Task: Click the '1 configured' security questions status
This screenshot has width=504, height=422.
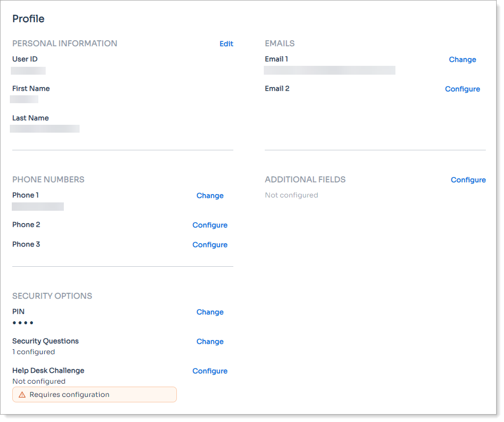Action: pos(33,352)
